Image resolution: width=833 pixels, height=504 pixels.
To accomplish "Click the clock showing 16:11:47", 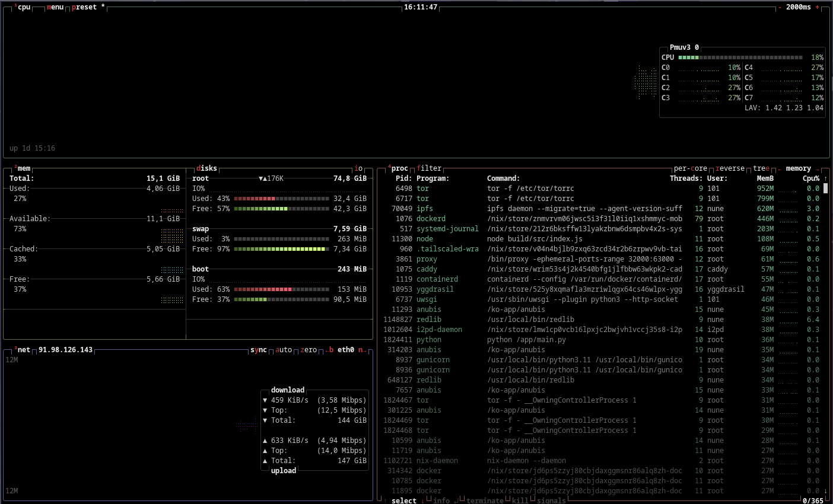I will 421,7.
